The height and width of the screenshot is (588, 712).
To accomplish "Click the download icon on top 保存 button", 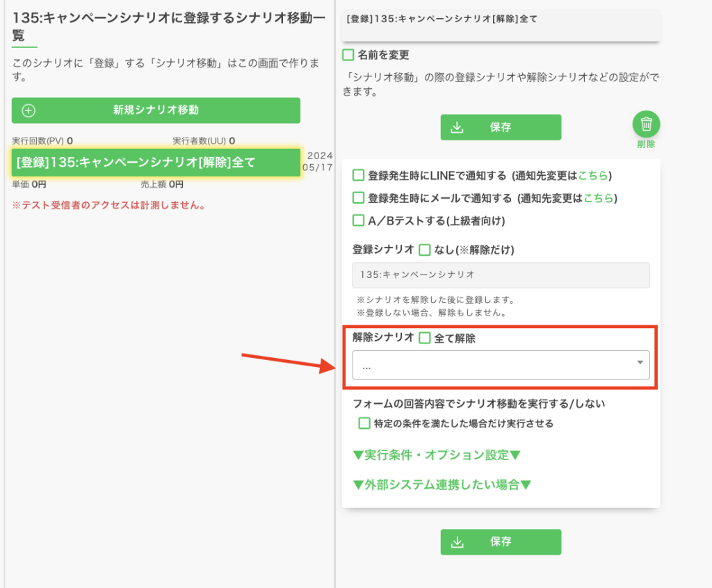I will click(x=457, y=127).
